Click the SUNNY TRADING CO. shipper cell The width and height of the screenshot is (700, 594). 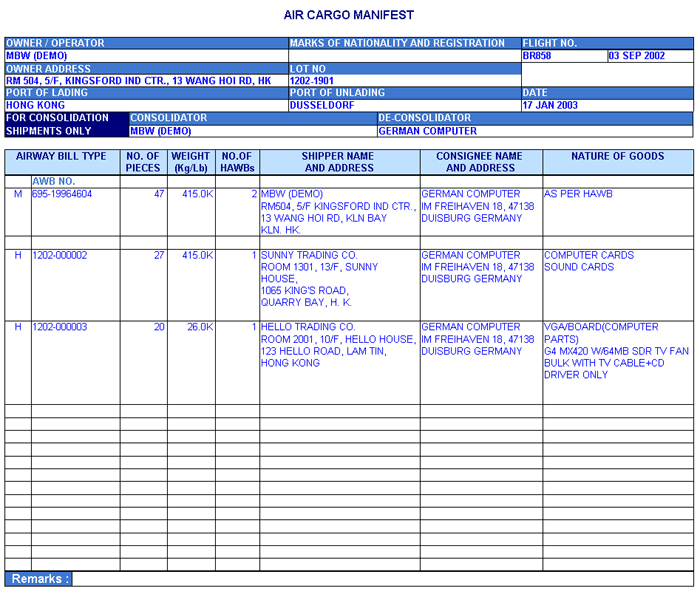[x=338, y=279]
